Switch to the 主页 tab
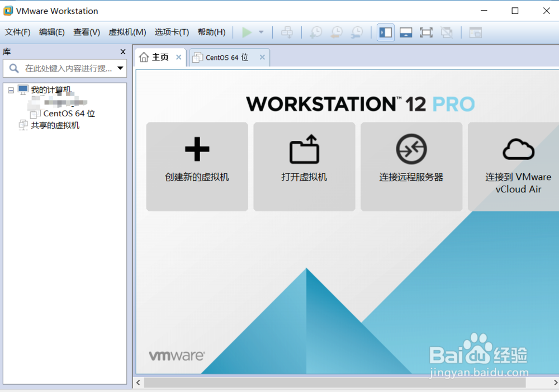Image resolution: width=559 pixels, height=392 pixels. 160,57
